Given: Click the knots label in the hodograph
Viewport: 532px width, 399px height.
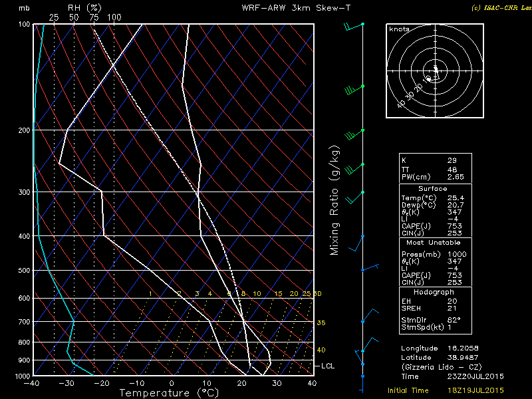Looking at the screenshot, I should (399, 29).
